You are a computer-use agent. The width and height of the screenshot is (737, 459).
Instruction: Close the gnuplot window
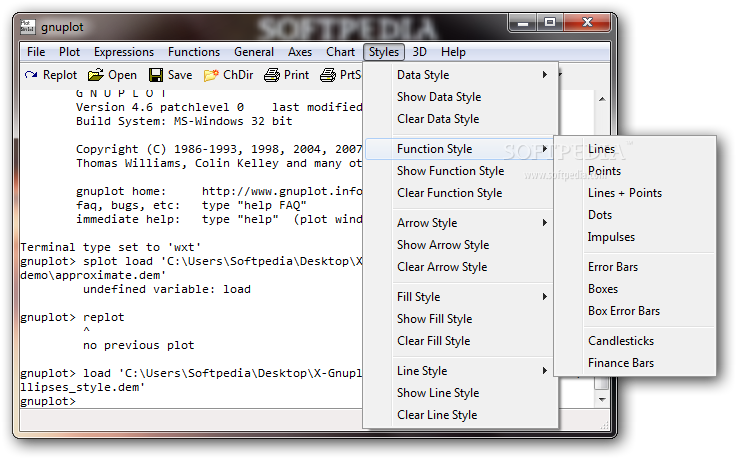[587, 23]
